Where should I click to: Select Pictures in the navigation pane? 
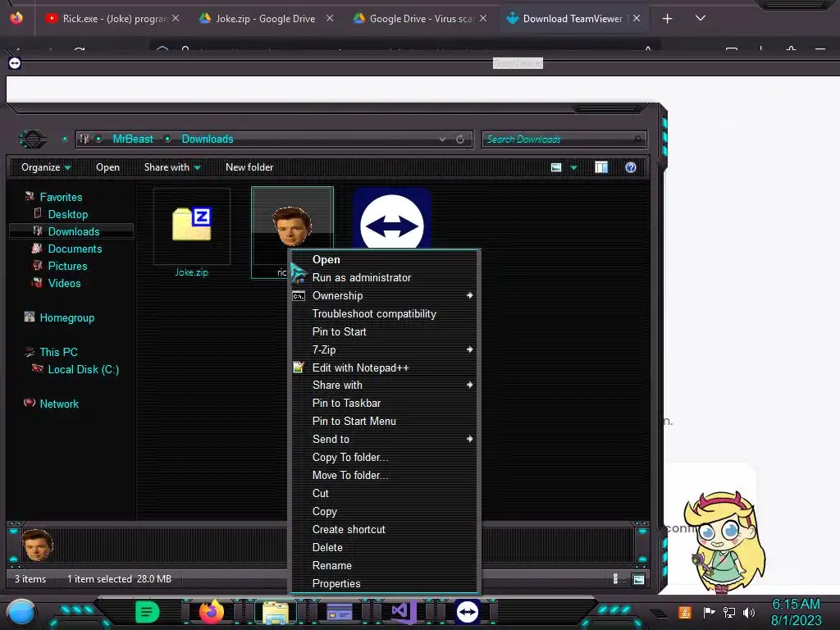tap(67, 267)
